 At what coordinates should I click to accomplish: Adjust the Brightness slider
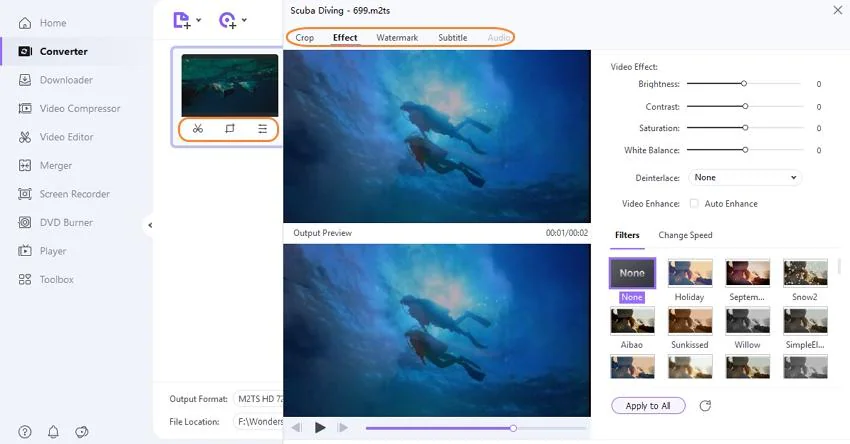pyautogui.click(x=744, y=83)
